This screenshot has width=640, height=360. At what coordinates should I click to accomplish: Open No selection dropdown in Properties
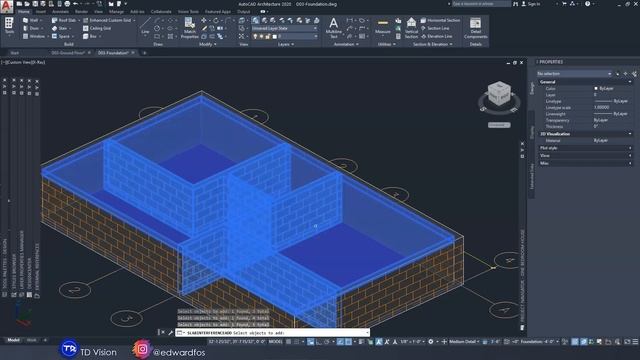574,73
